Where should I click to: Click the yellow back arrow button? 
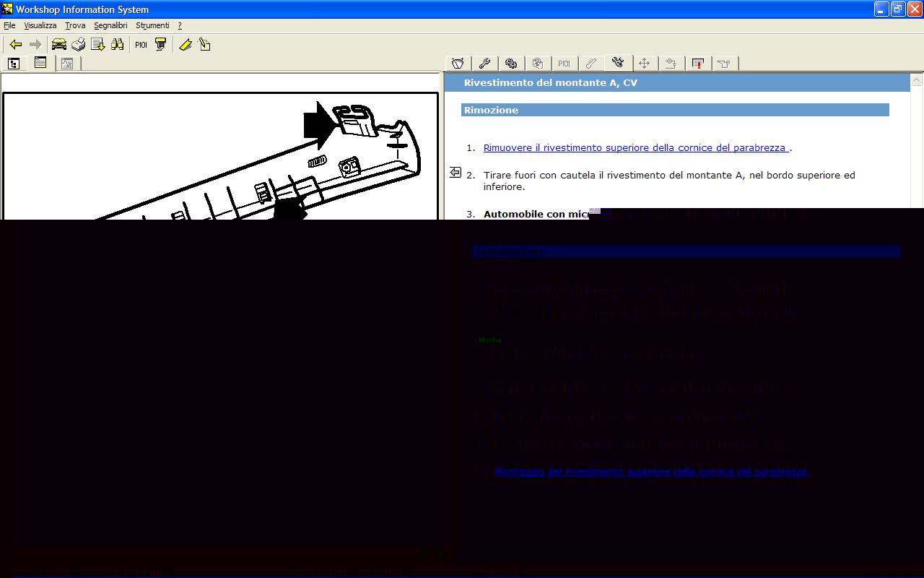click(x=15, y=45)
